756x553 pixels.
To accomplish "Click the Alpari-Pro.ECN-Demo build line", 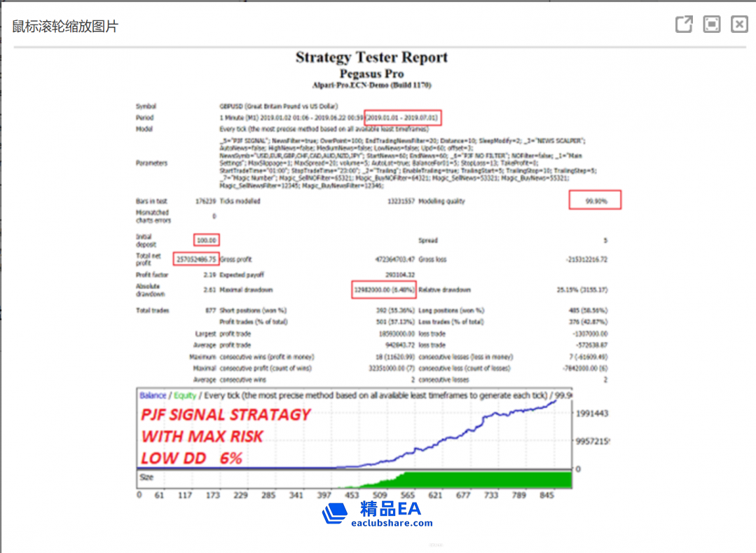I will pyautogui.click(x=372, y=86).
